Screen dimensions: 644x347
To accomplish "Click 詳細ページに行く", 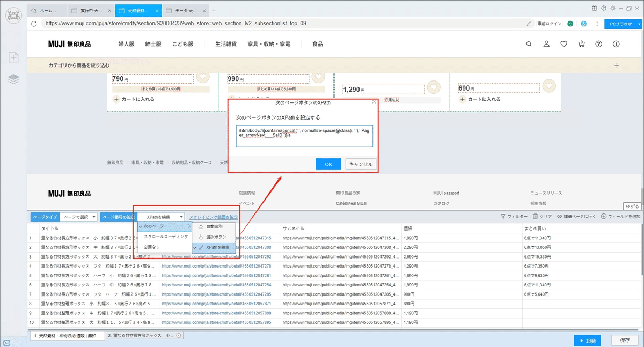I will click(x=576, y=217).
